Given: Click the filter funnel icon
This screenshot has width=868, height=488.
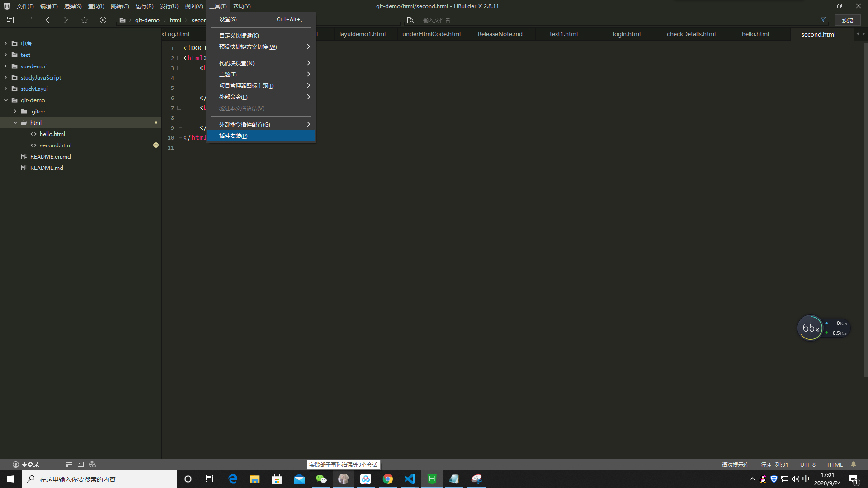Looking at the screenshot, I should pos(823,19).
